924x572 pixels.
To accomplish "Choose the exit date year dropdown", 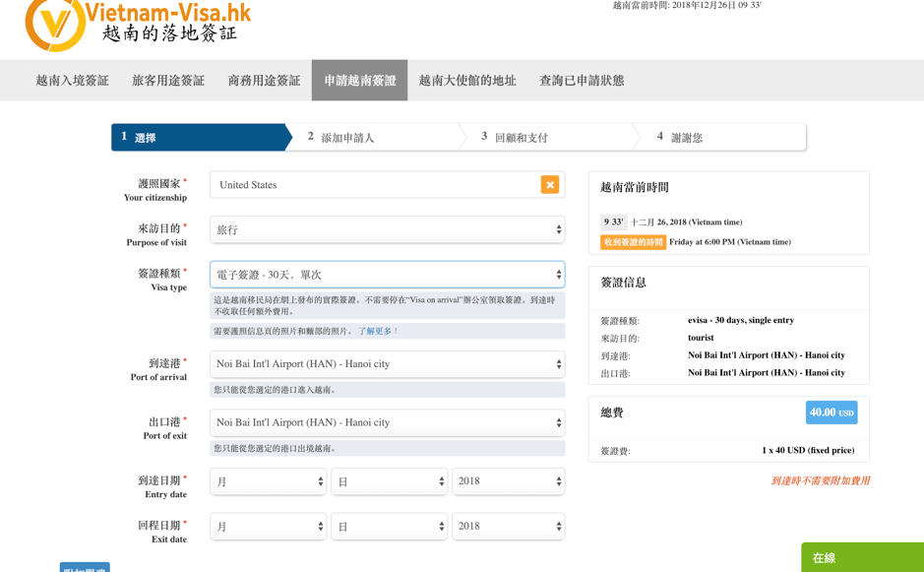I will pyautogui.click(x=508, y=527).
